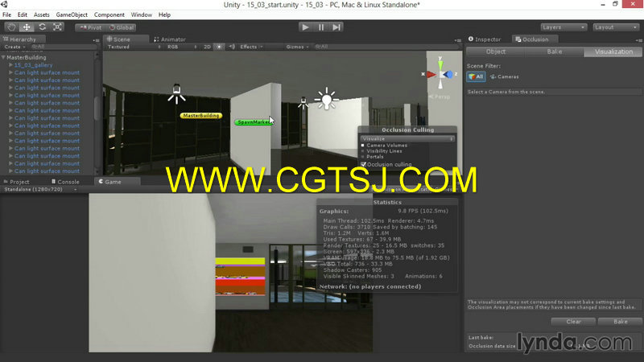
Task: Open the Effects dropdown
Action: click(x=251, y=47)
